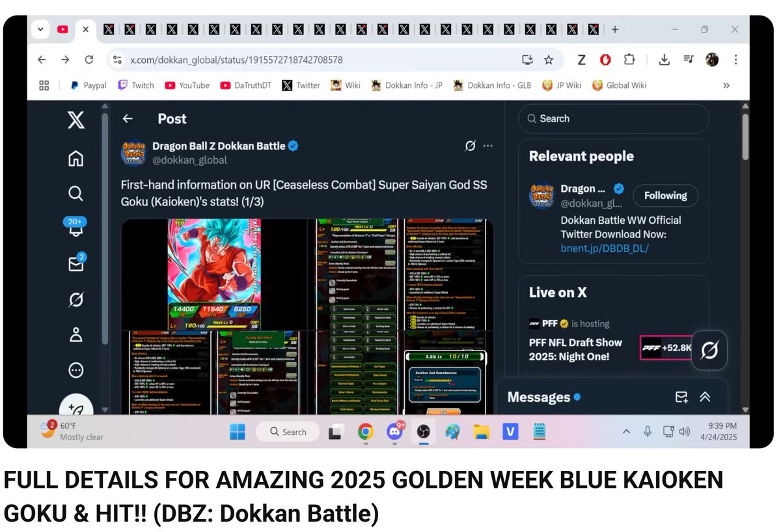Open volume icon in system tray
781x532 pixels.
click(684, 431)
